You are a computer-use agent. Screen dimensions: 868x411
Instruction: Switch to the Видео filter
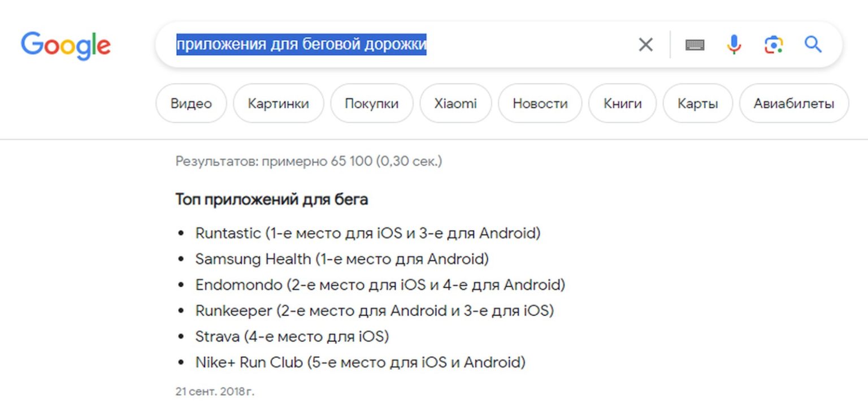[x=191, y=103]
